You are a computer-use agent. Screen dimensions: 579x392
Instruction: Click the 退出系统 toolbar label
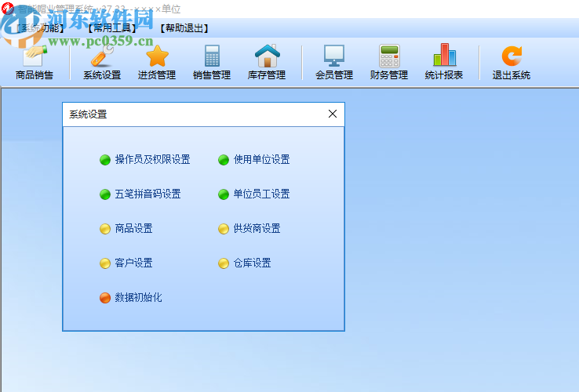coord(512,75)
